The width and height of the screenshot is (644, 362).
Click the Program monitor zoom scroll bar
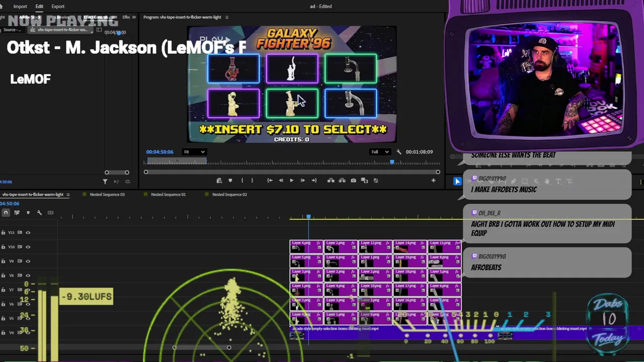[292, 172]
